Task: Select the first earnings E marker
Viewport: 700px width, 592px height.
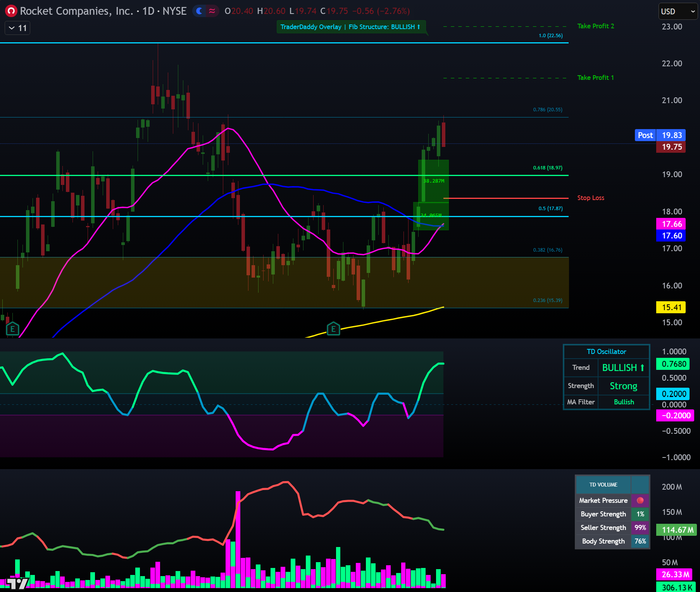Action: (13, 329)
